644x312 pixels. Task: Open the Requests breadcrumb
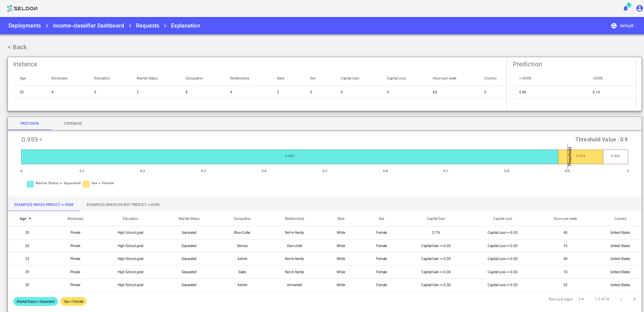coord(148,26)
